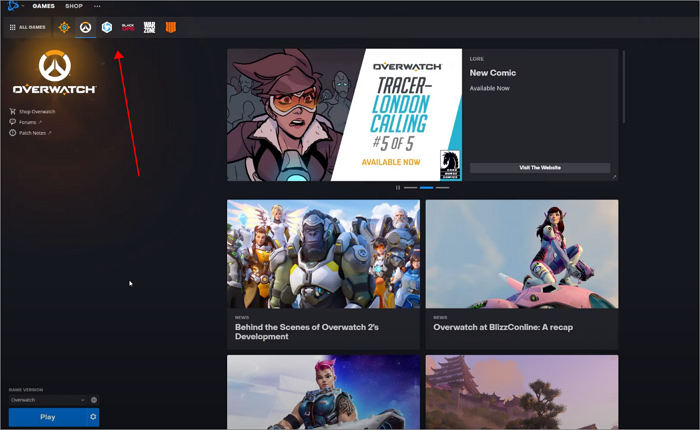Viewport: 700px width, 430px height.
Task: Click the New Comic headline
Action: click(x=492, y=73)
